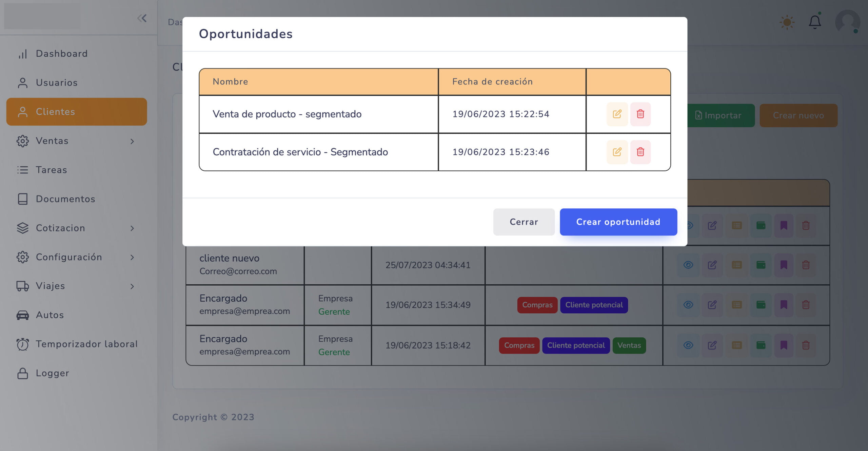
Task: Edit the cliente nuevo client row
Action: pyautogui.click(x=712, y=265)
